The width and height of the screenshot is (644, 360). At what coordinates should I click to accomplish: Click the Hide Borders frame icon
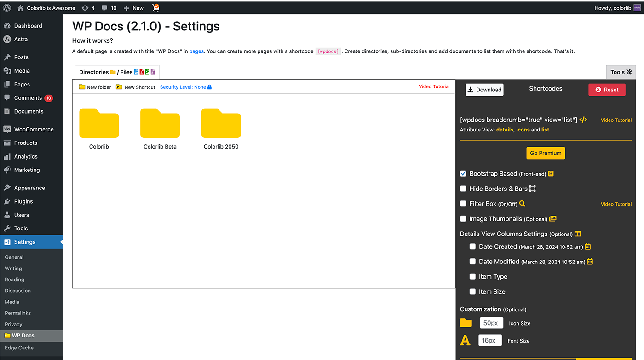coord(533,189)
